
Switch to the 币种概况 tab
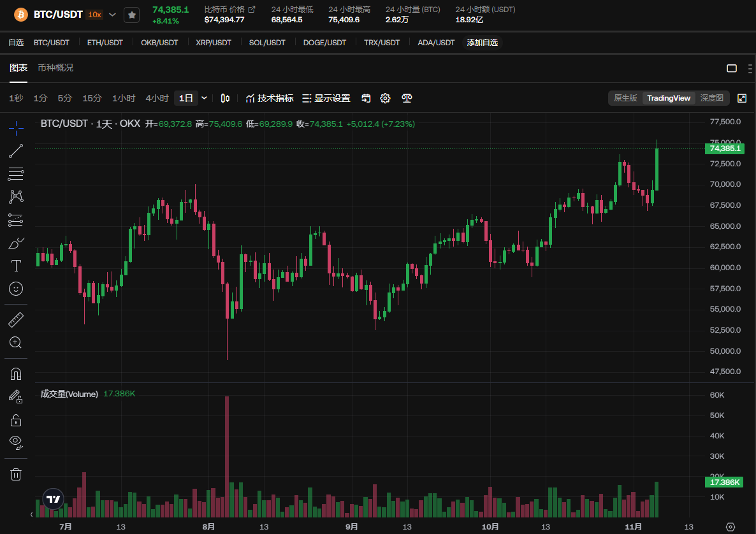point(55,68)
